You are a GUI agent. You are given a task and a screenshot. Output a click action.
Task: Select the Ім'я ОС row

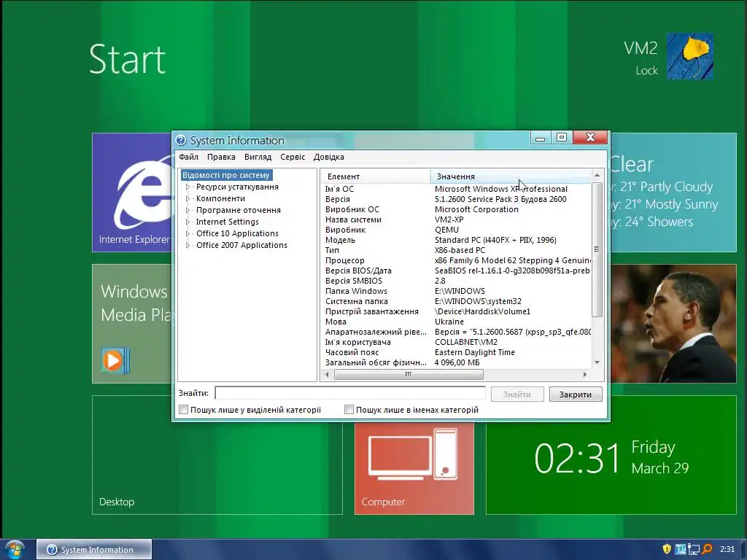[456, 189]
